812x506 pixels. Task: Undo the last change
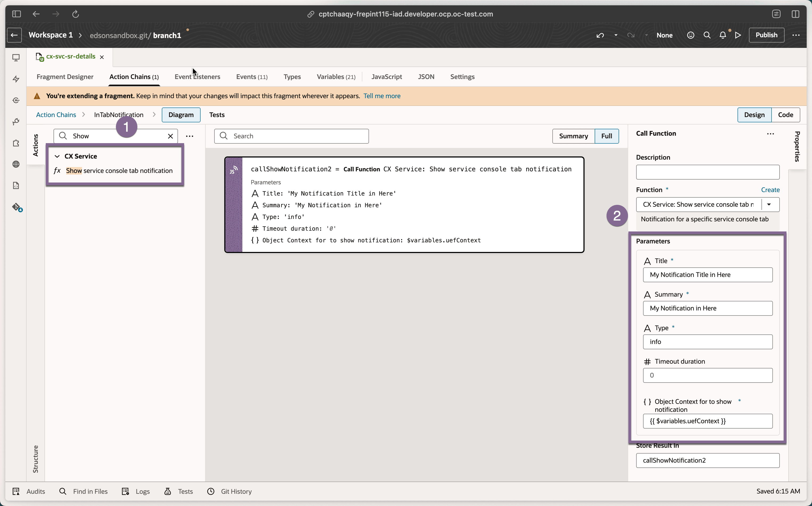pyautogui.click(x=600, y=35)
